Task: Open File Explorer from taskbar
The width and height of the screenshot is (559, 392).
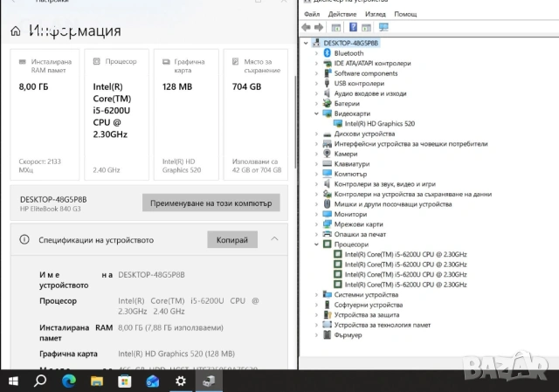Action: click(x=97, y=382)
